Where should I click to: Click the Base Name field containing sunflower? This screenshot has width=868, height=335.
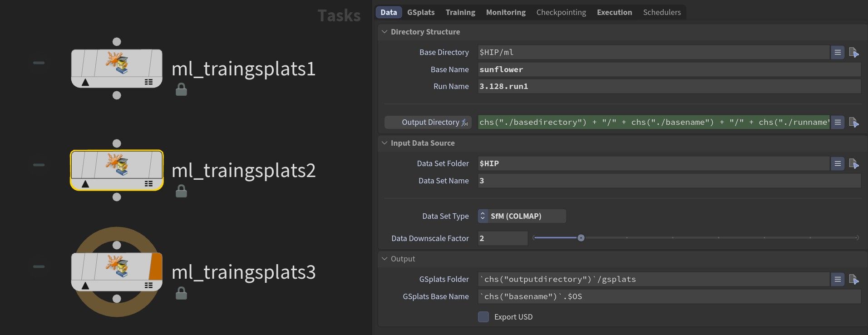[669, 69]
